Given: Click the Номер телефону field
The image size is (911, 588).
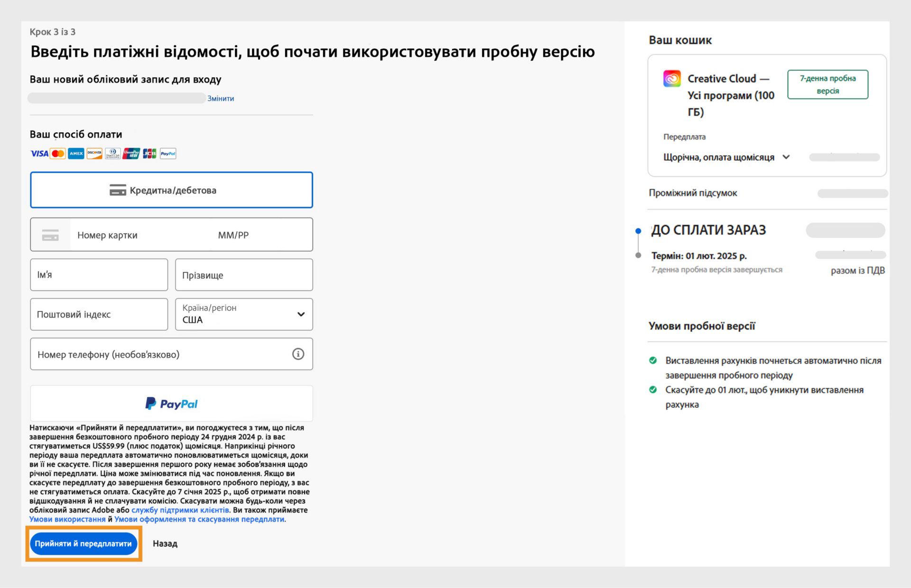Looking at the screenshot, I should pyautogui.click(x=171, y=354).
